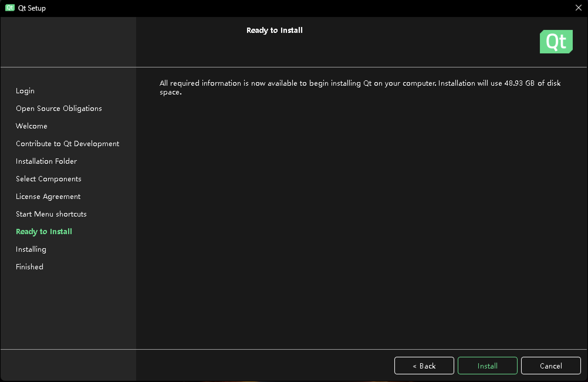588x382 pixels.
Task: Select the Welcome step
Action: 32,126
